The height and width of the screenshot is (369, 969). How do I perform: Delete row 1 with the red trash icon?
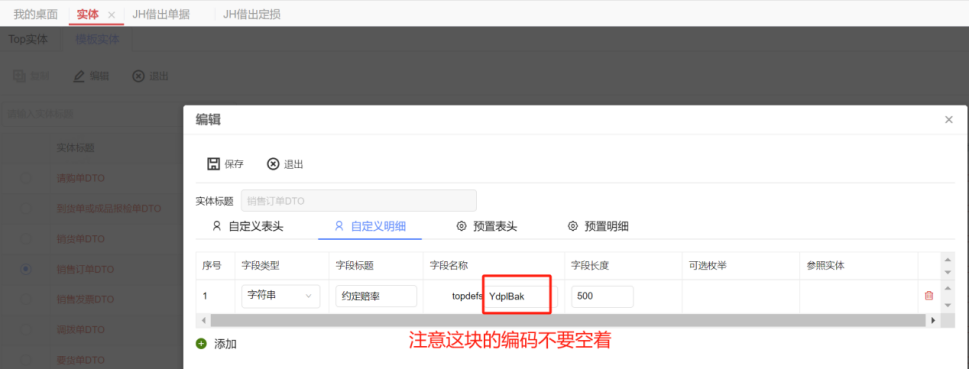coord(928,296)
